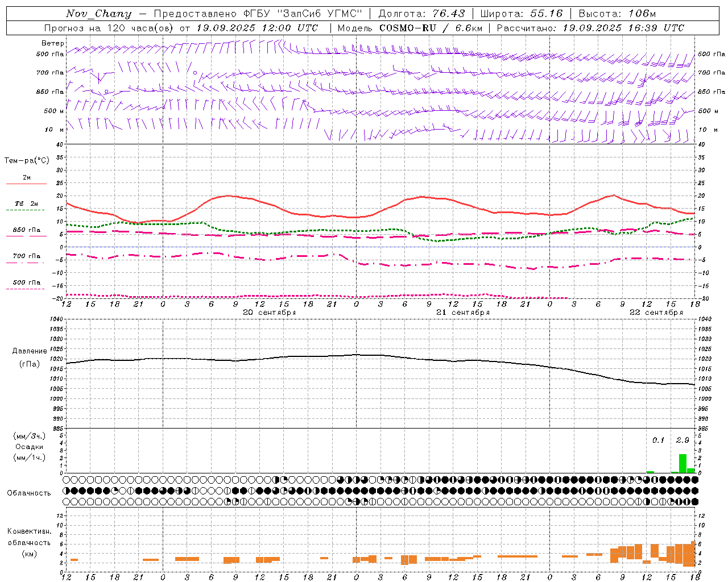Click the tallest green precipitation bar
This screenshot has height=582, width=728.
click(x=682, y=463)
